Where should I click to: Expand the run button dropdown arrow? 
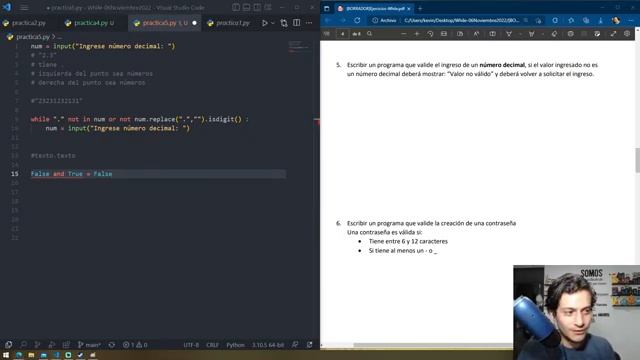click(273, 23)
